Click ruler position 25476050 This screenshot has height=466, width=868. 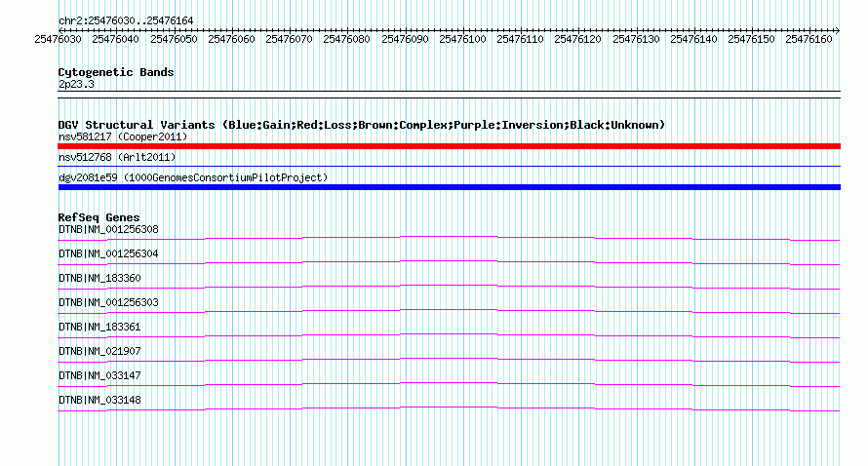[174, 39]
